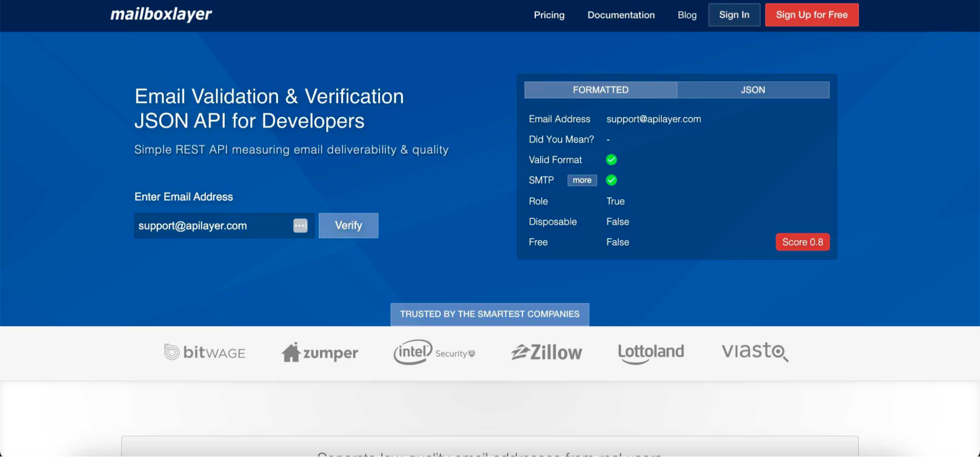Viewport: 980px width, 457px height.
Task: Select the FORMATTED results tab
Action: (x=601, y=90)
